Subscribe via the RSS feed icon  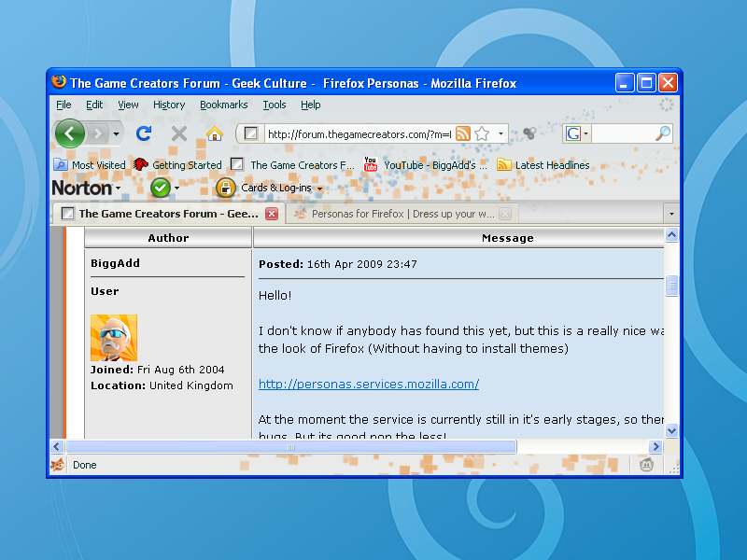(462, 133)
